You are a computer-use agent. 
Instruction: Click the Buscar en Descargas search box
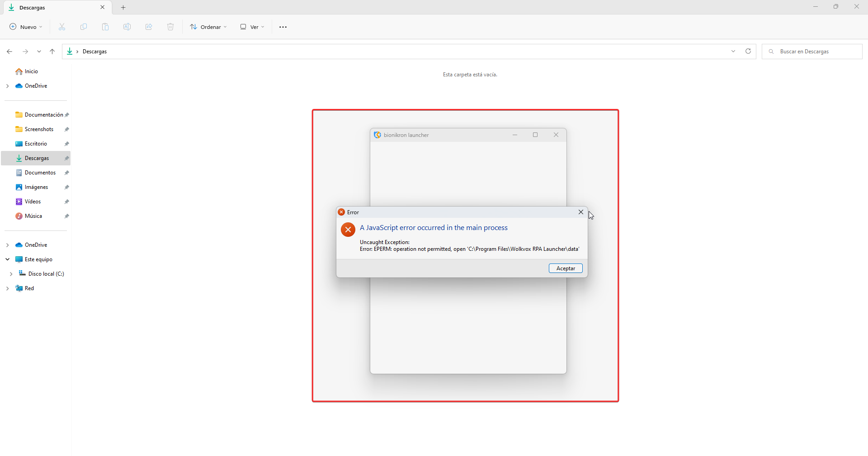(x=812, y=52)
